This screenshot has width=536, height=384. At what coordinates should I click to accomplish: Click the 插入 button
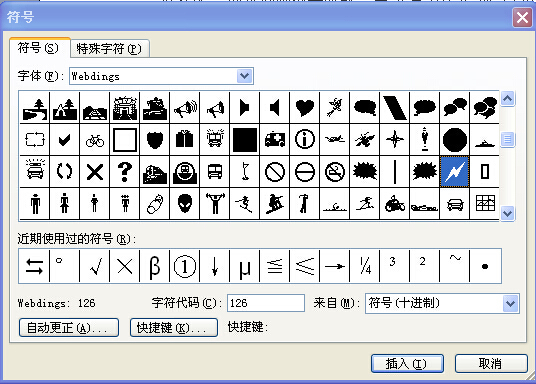pyautogui.click(x=407, y=363)
